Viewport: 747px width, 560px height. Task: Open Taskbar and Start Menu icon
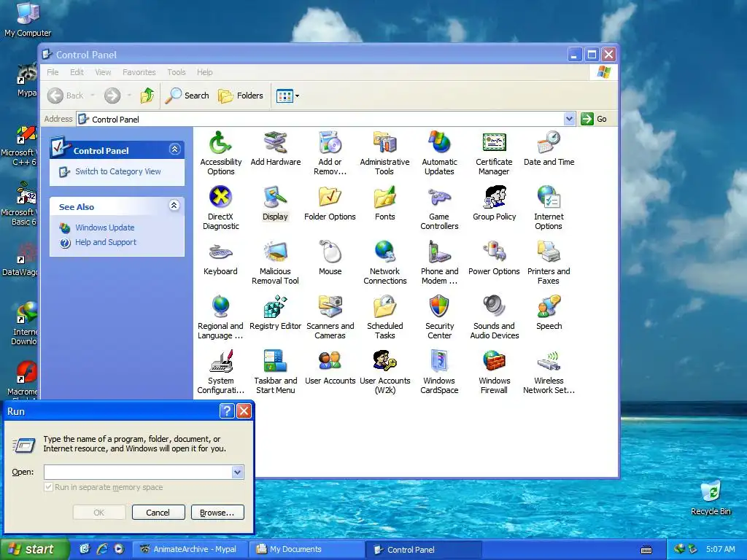pos(275,361)
